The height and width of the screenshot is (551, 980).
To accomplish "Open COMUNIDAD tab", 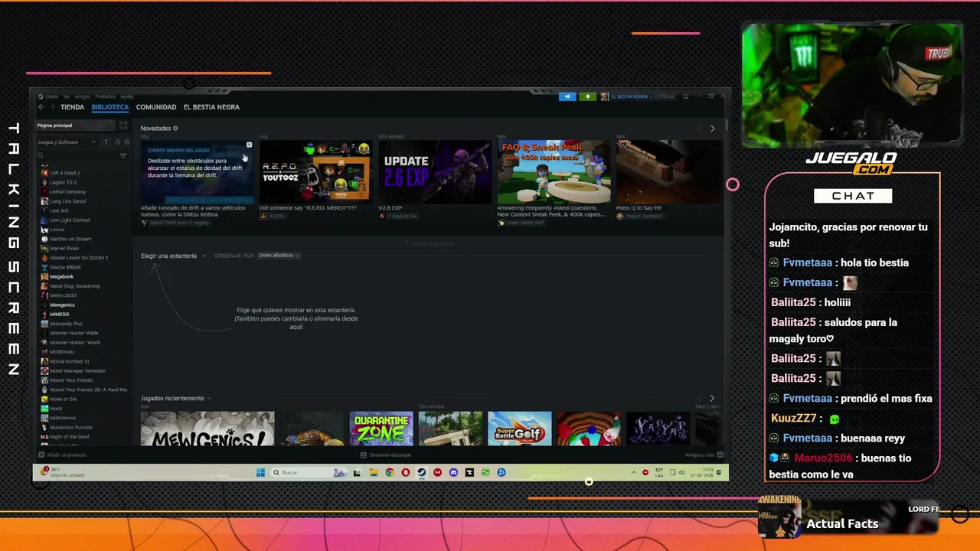I will (156, 107).
